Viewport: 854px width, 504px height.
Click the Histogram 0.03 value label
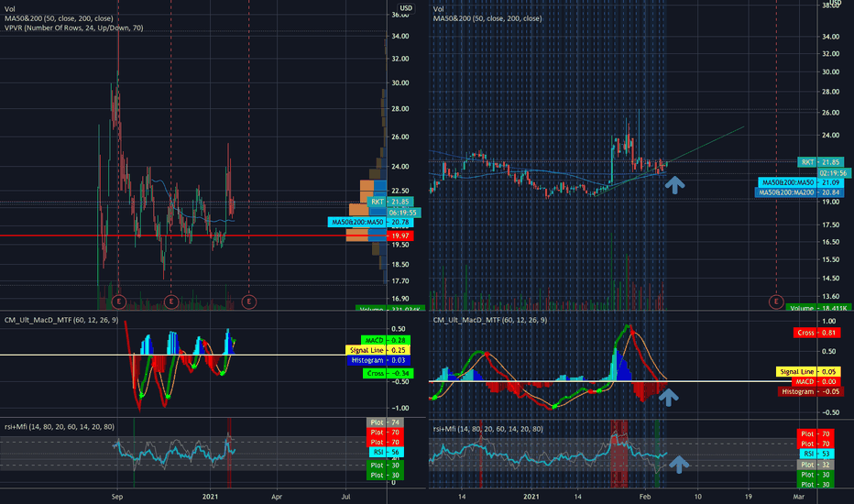(378, 360)
